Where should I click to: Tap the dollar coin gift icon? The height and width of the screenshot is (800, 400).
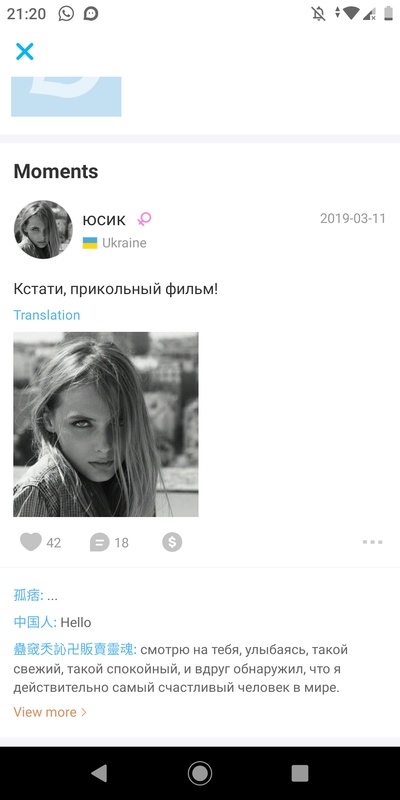172,542
